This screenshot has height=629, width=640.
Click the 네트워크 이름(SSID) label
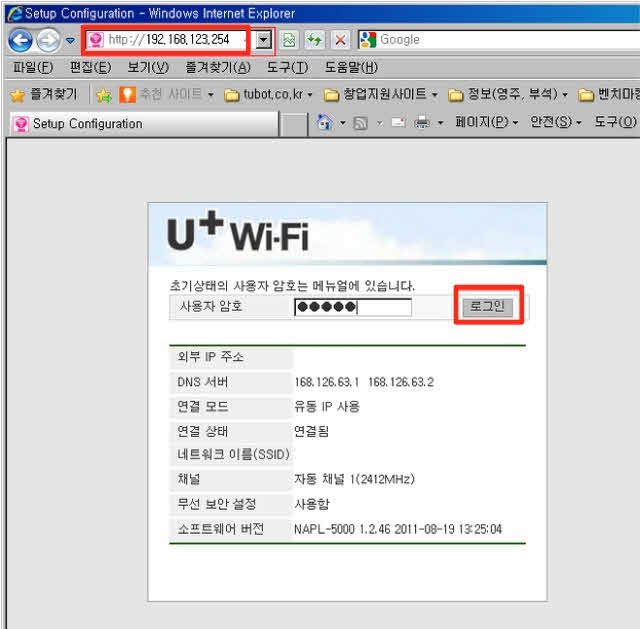click(x=233, y=454)
